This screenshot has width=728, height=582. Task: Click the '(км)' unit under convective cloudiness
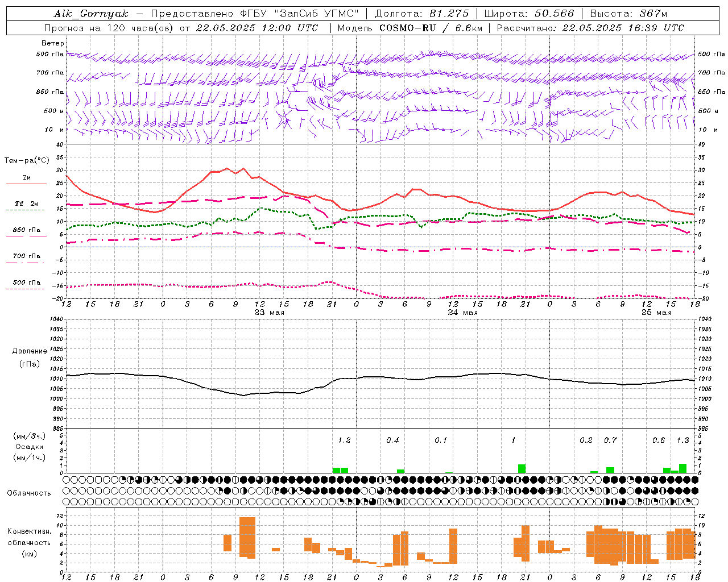point(30,554)
